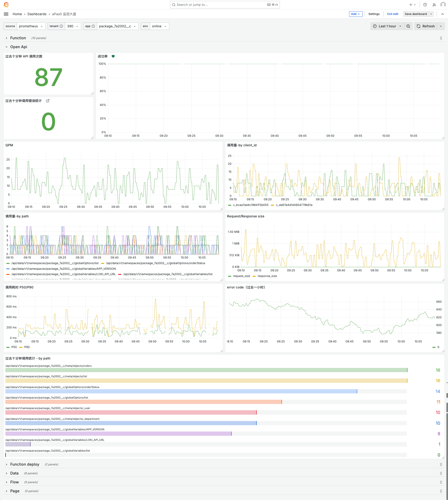448x500 pixels.
Task: Collapse the Open Api row
Action: [18, 47]
